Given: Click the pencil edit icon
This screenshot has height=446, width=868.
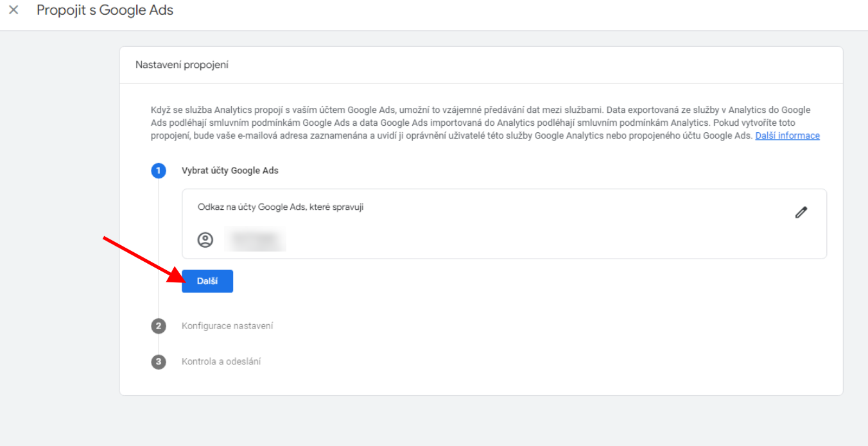Looking at the screenshot, I should tap(801, 212).
